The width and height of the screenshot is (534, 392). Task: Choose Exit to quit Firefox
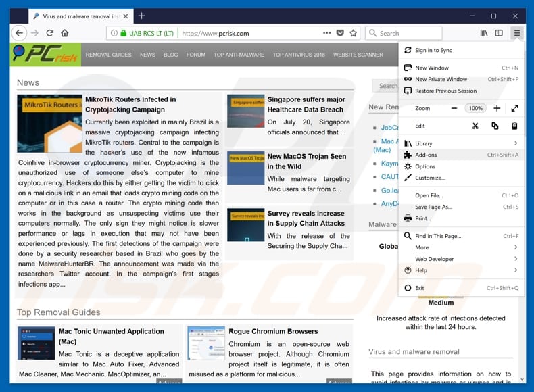click(x=461, y=288)
